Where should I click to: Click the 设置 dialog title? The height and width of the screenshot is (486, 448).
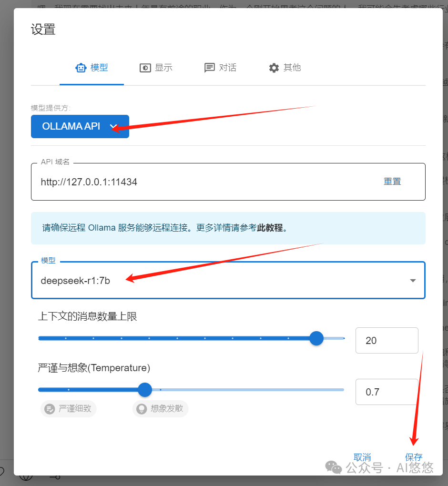tap(43, 30)
